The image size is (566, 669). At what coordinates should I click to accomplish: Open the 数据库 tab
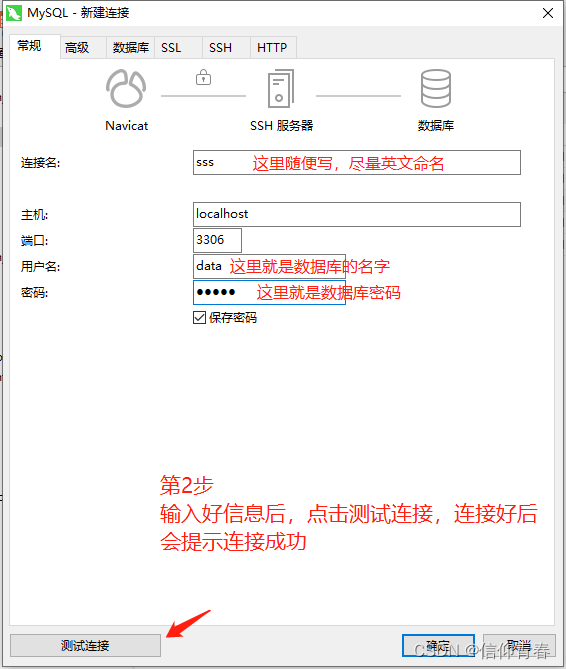pos(131,47)
